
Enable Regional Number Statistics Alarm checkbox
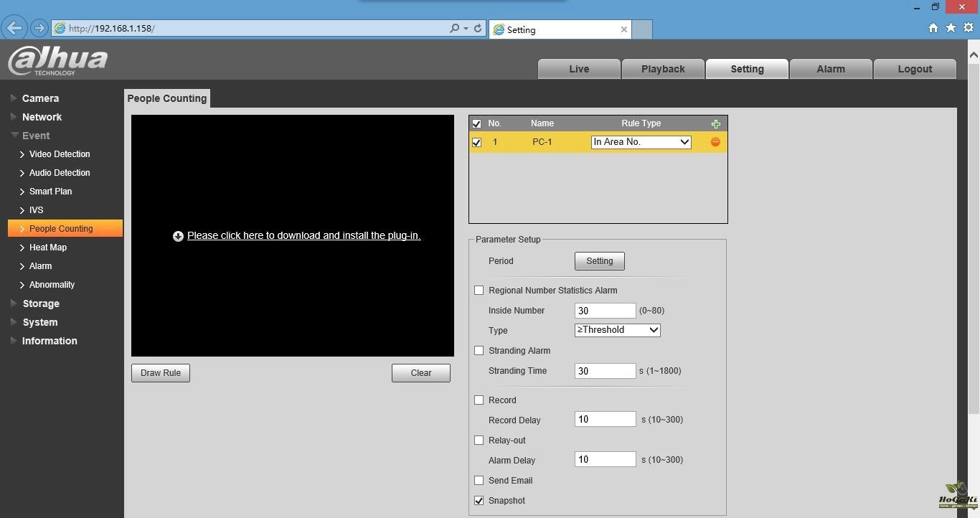click(479, 291)
